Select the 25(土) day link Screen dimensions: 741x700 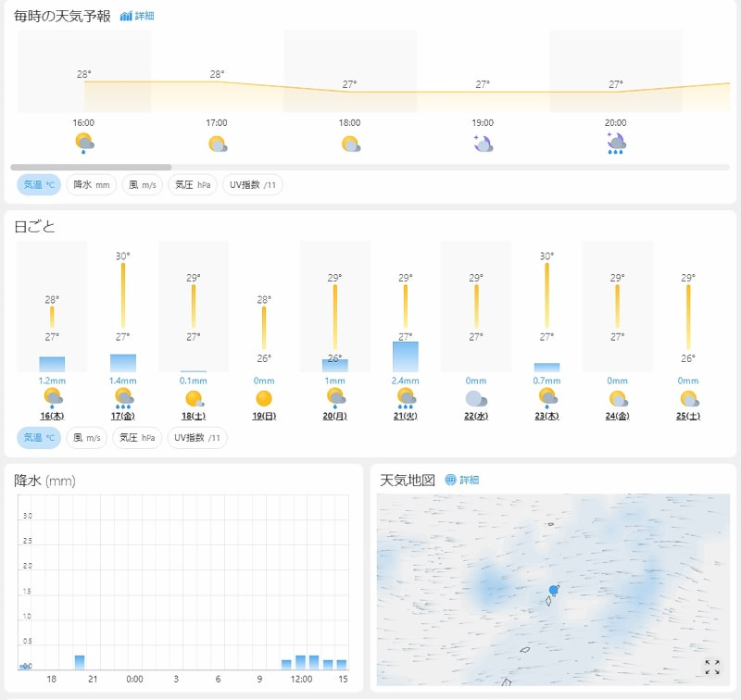(688, 416)
